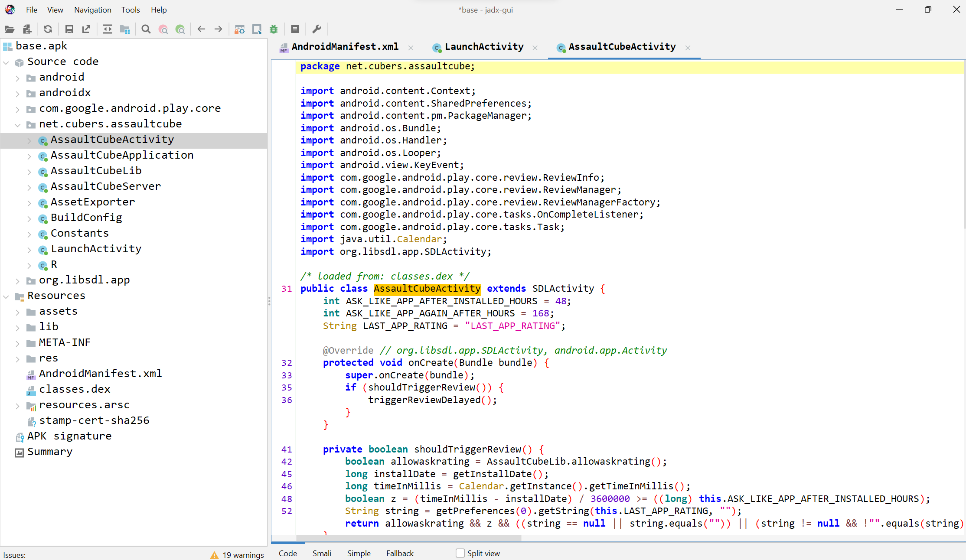Expand the org.libsdl.app package
966x560 pixels.
click(x=17, y=281)
